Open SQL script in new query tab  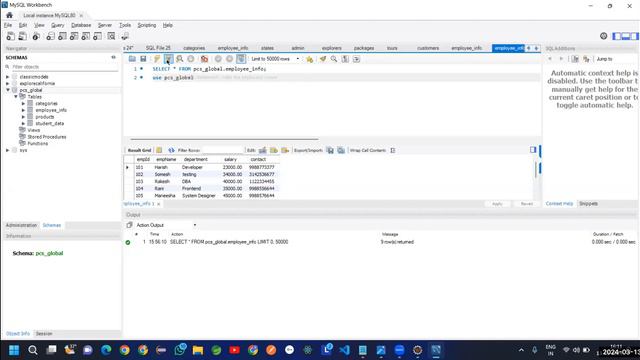point(22,36)
